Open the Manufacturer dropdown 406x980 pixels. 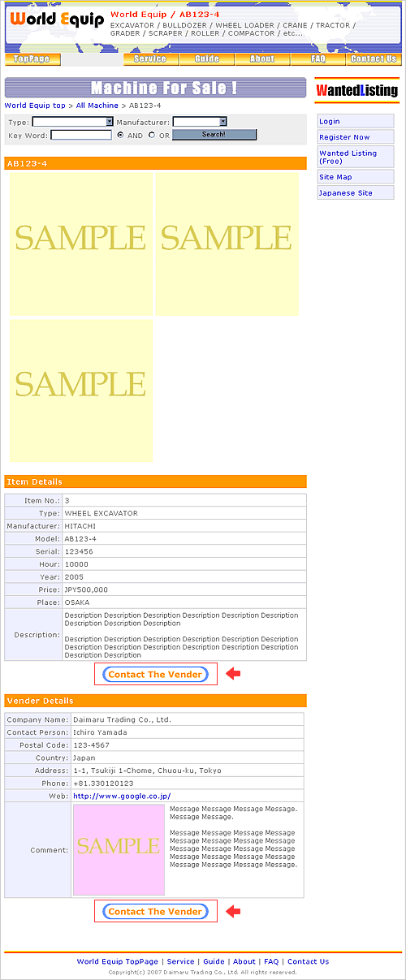pos(200,122)
